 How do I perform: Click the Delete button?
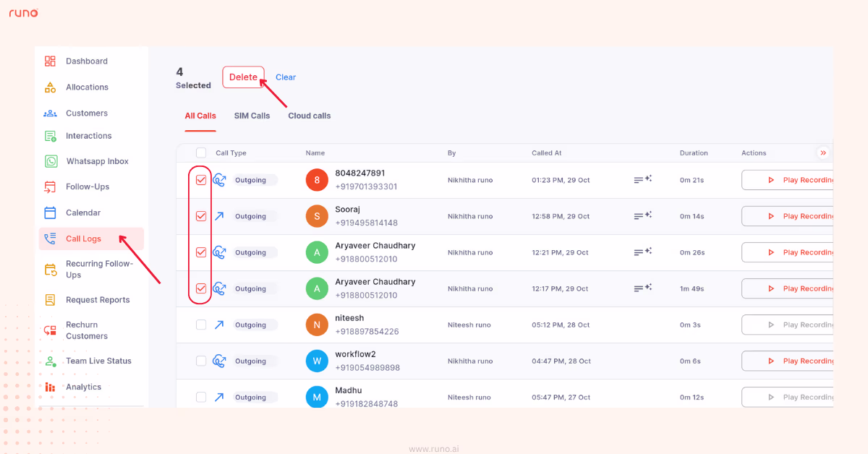pyautogui.click(x=243, y=77)
